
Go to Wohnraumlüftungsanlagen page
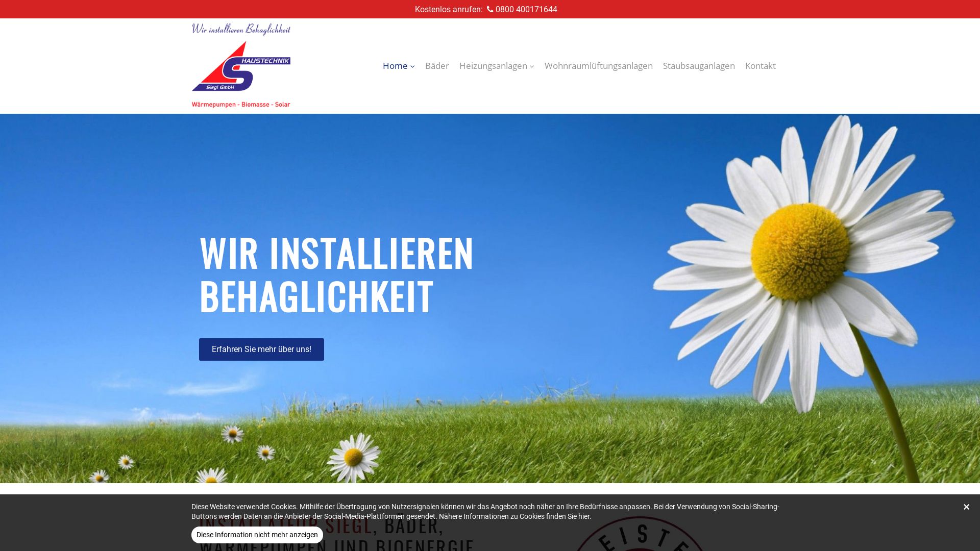click(598, 65)
